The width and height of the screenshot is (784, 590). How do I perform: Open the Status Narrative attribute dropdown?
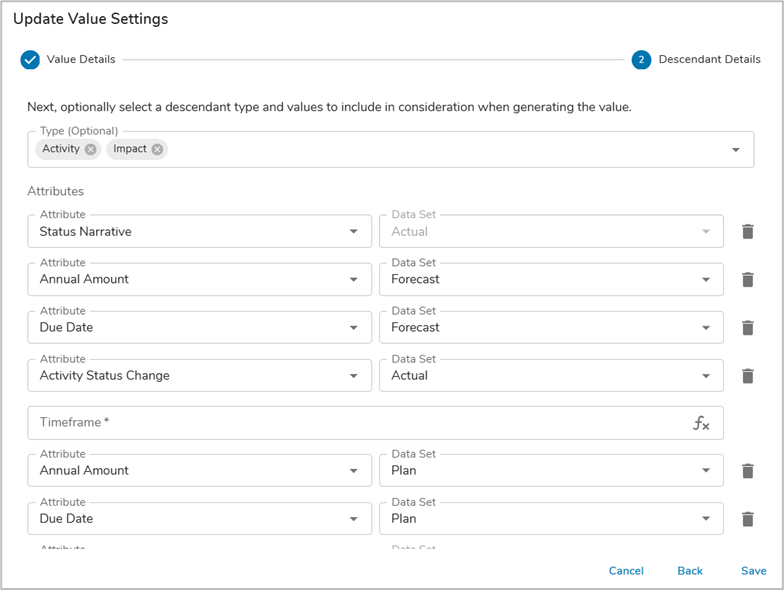pyautogui.click(x=353, y=232)
